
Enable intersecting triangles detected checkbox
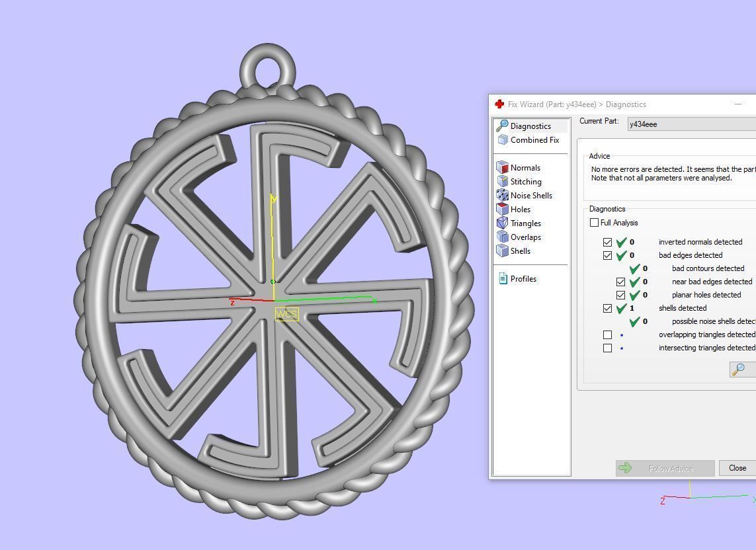coord(607,348)
